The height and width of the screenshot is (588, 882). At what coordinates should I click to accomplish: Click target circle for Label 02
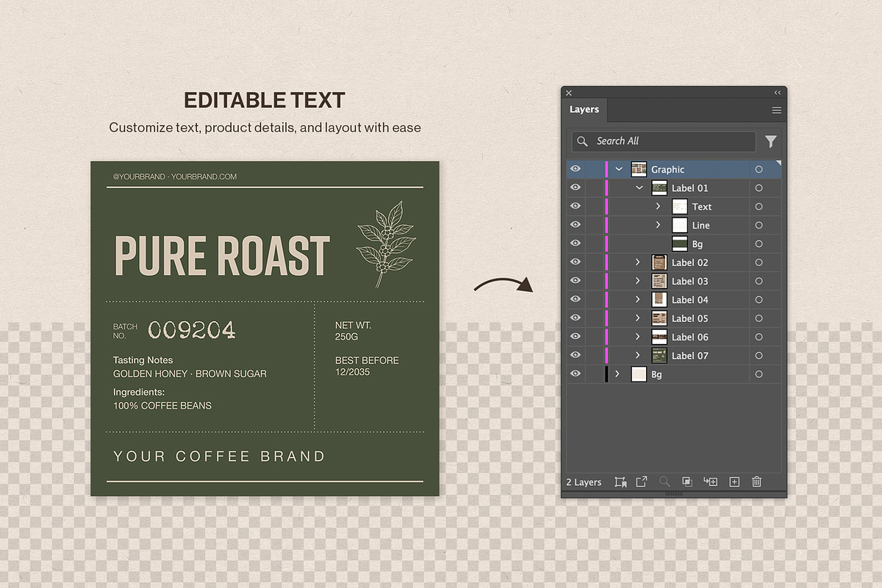click(759, 262)
